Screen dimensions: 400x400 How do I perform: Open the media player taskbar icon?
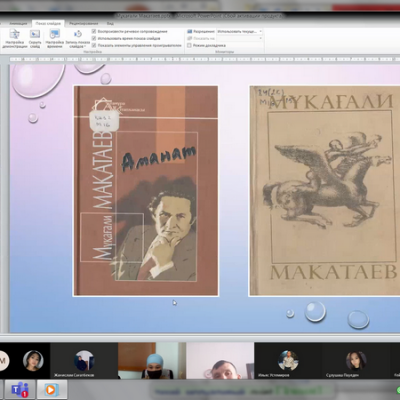[51, 389]
